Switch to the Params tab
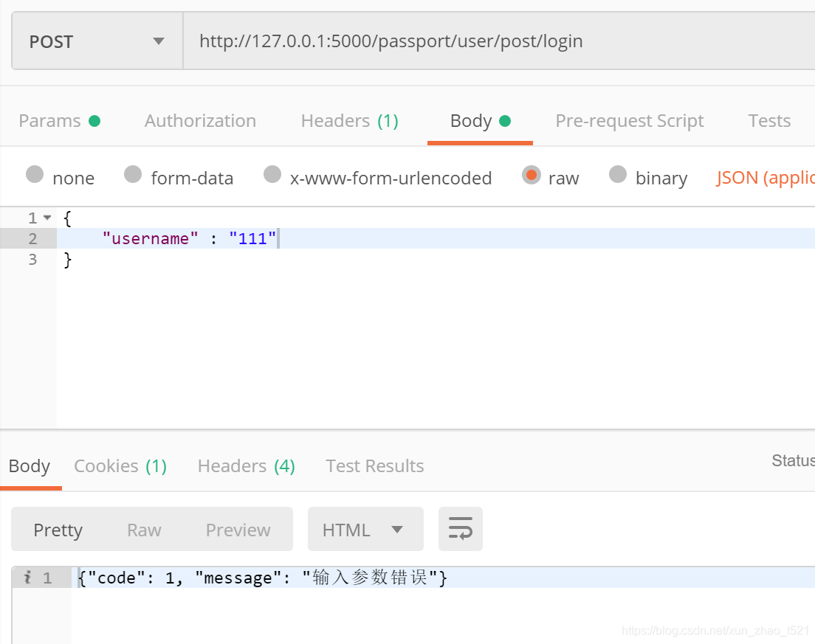This screenshot has width=815, height=644. pyautogui.click(x=59, y=121)
